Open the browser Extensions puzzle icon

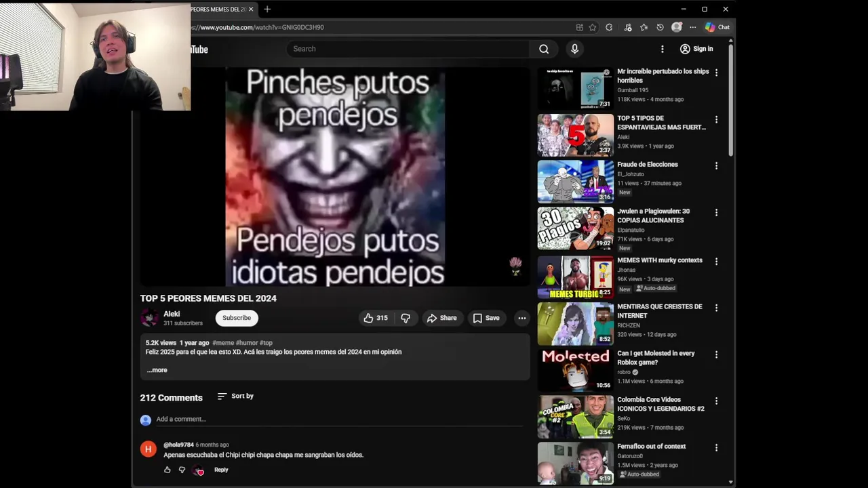click(609, 27)
